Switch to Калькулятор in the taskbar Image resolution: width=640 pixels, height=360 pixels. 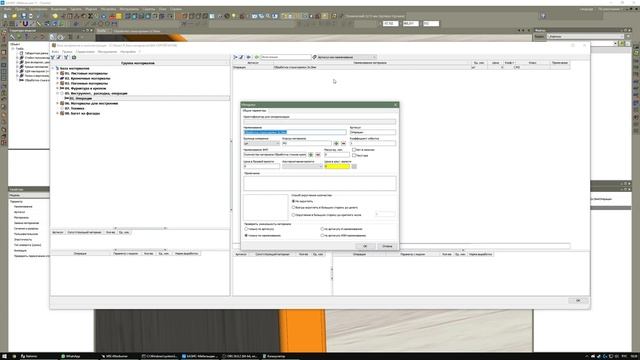[274, 356]
